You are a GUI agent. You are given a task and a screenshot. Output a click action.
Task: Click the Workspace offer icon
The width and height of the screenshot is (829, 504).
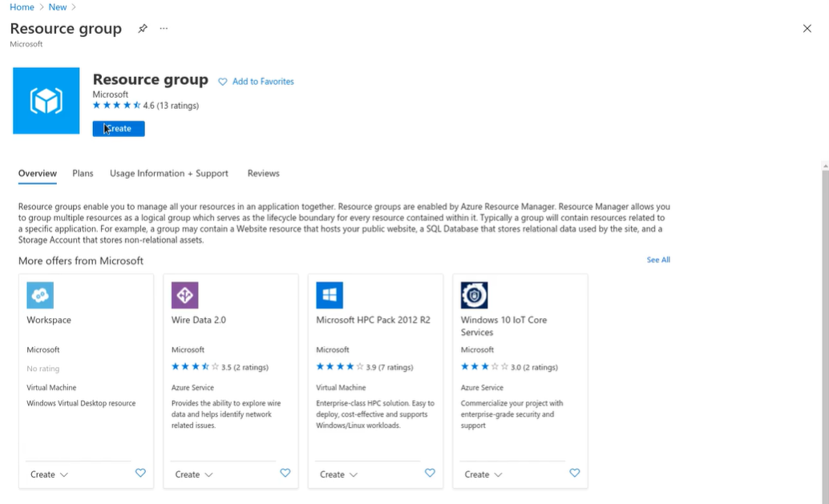coord(40,295)
